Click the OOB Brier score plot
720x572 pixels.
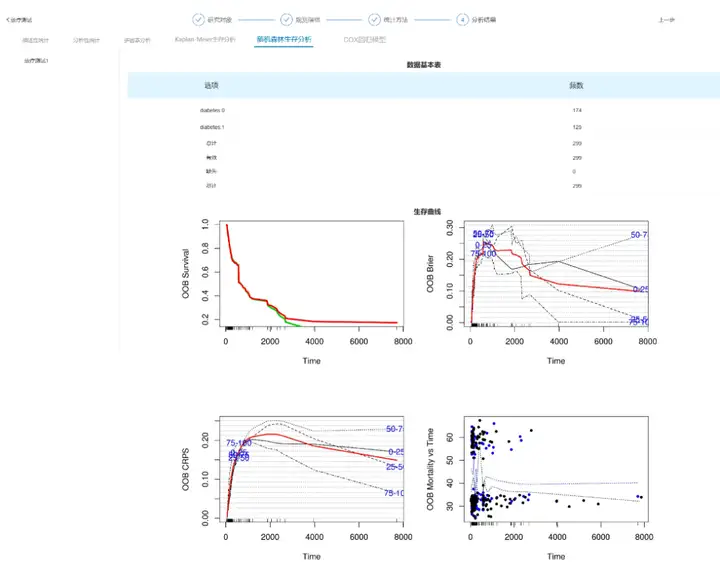click(556, 274)
